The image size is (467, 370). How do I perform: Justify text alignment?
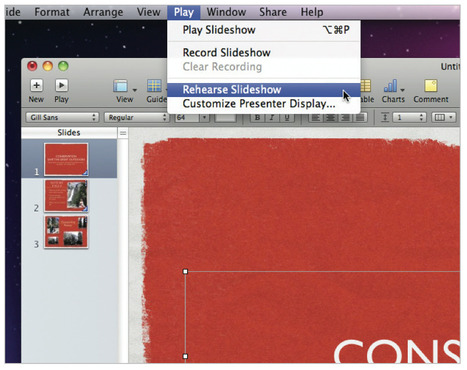(360, 117)
